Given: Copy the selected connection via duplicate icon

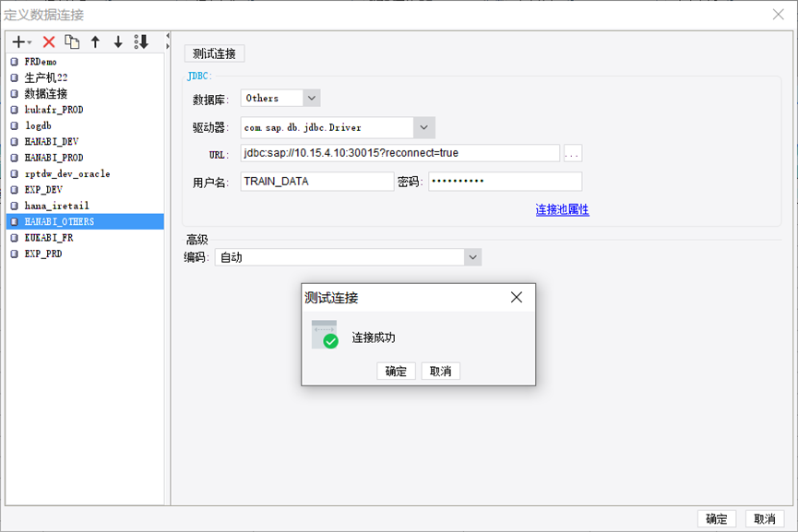Looking at the screenshot, I should coord(72,41).
